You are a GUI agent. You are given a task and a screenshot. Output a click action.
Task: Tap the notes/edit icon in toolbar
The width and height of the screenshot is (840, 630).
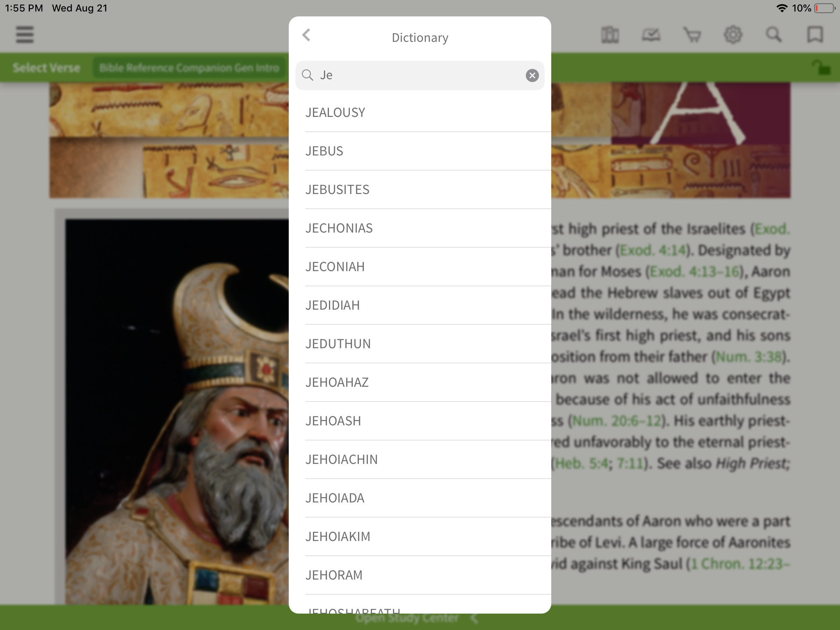coord(650,34)
